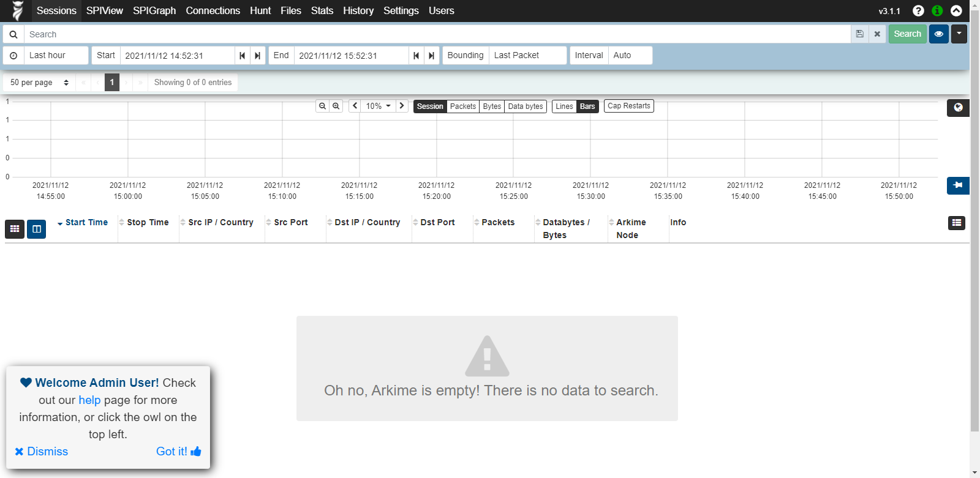
Task: Pan the graph right with the arrow
Action: [402, 106]
